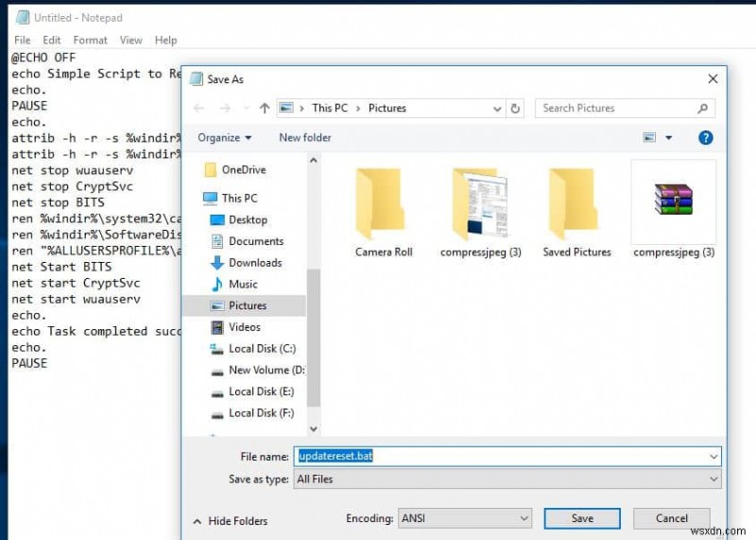Open recent locations dropdown arrow

[247, 108]
